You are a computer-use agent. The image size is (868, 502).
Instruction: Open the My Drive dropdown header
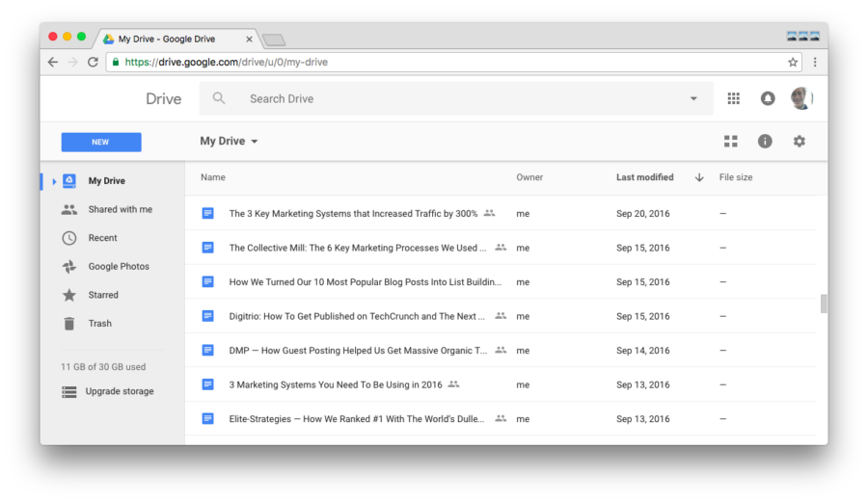click(x=229, y=141)
